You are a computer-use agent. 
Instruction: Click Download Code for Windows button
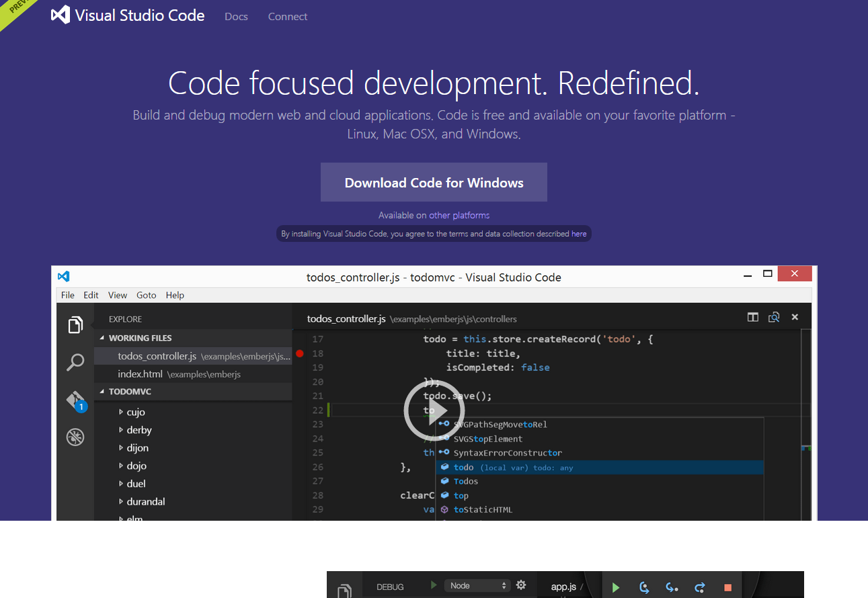(x=434, y=182)
